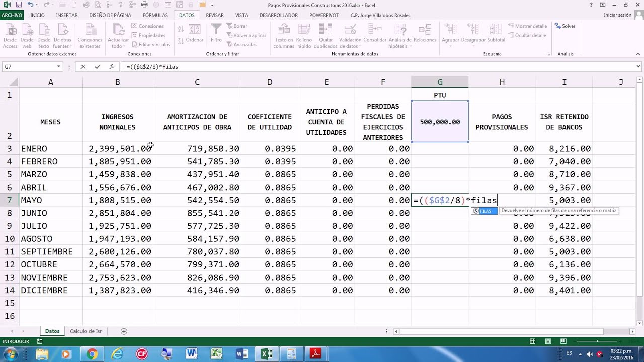Launch the Solver add-in
The image size is (644, 362).
pyautogui.click(x=565, y=26)
